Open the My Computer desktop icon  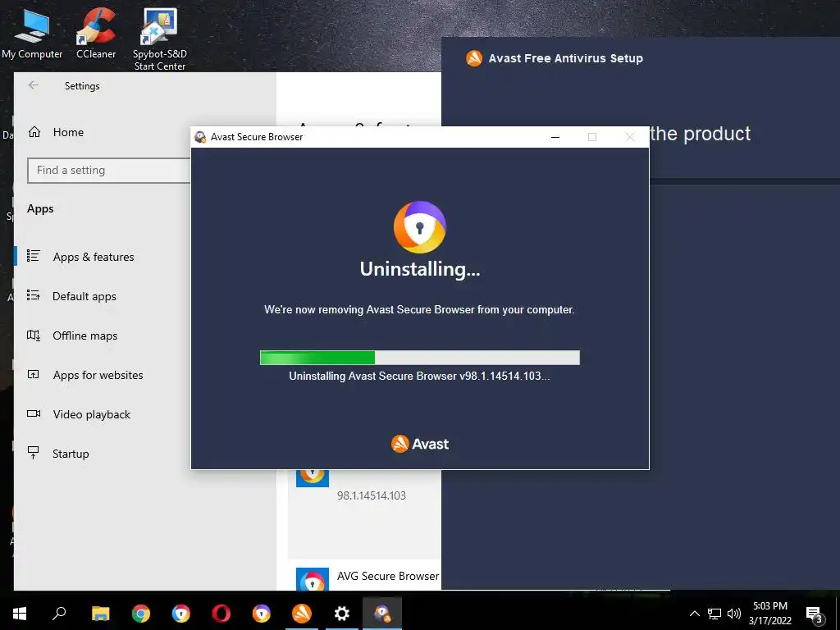pos(32,32)
